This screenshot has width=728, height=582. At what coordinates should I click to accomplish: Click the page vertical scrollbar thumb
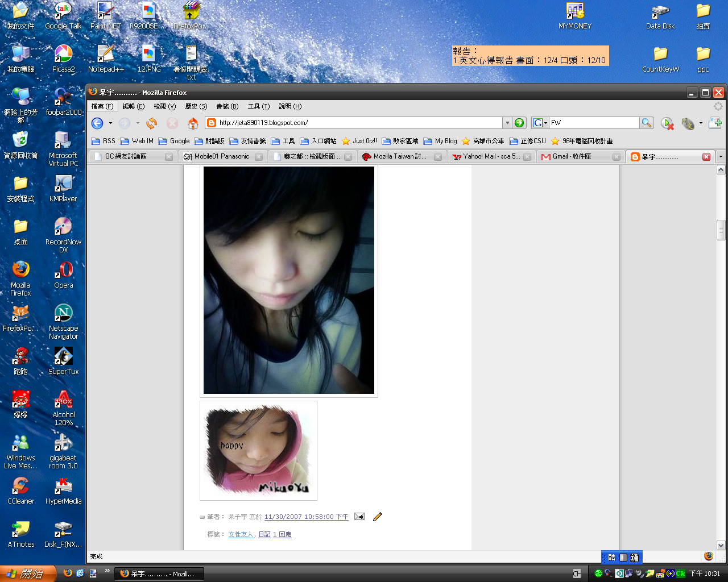[x=721, y=230]
